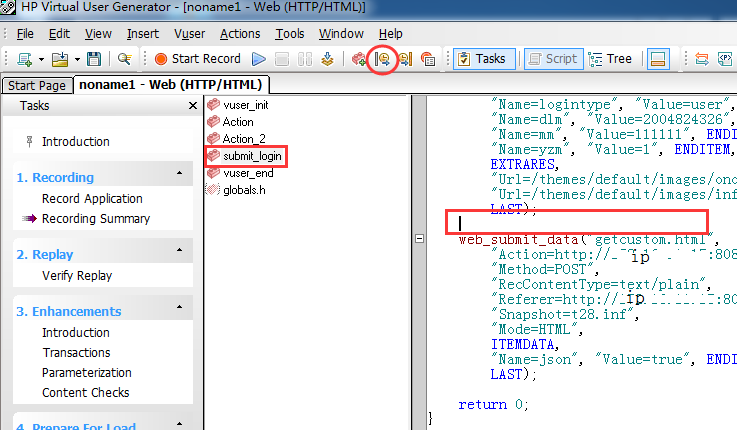Switch to Script view
The height and width of the screenshot is (430, 737).
tap(554, 59)
